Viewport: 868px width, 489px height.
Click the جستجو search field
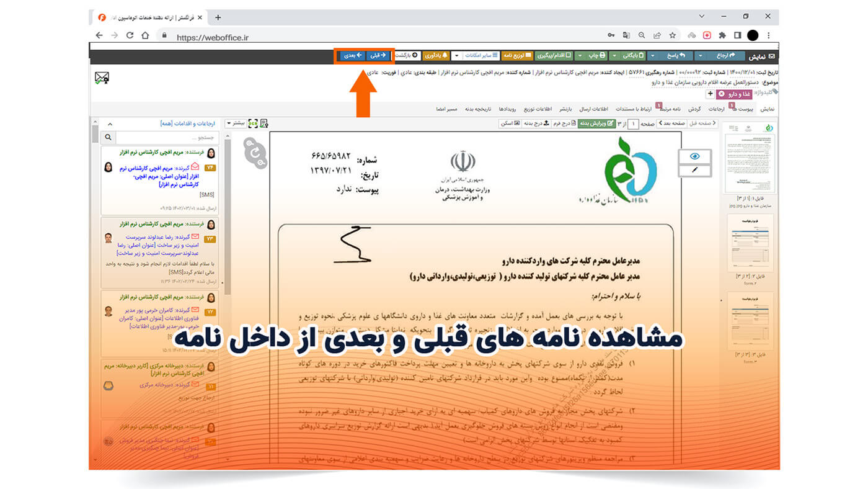pos(167,137)
